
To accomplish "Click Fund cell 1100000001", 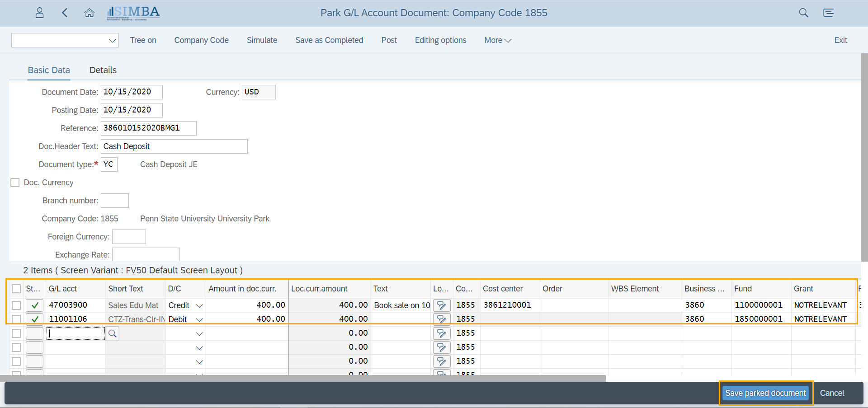I will pos(761,305).
